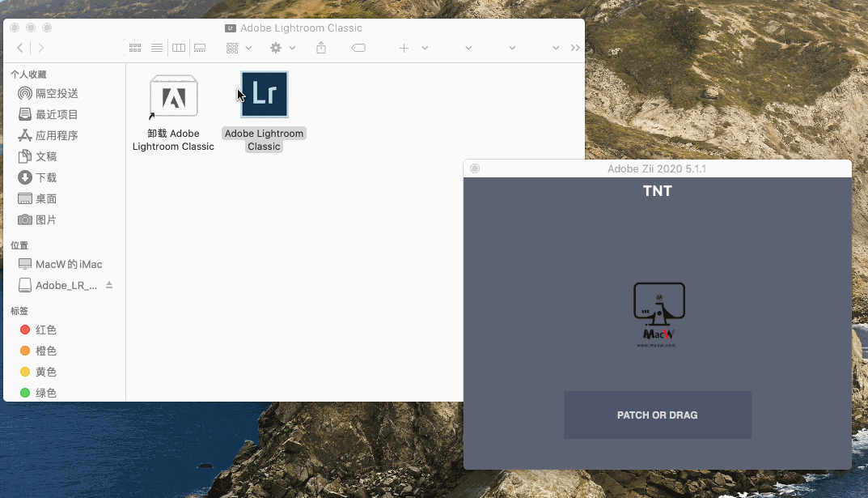Open 图片 in the sidebar
The image size is (868, 498).
[38, 219]
